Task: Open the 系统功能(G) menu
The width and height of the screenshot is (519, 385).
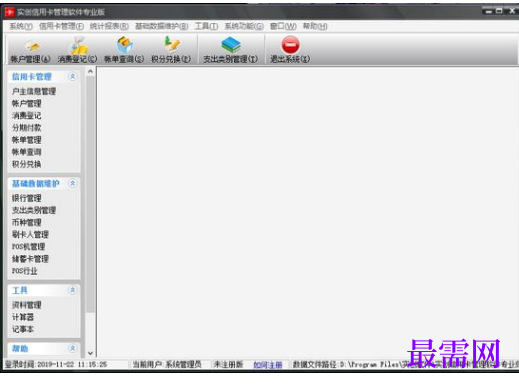Action: pyautogui.click(x=244, y=26)
